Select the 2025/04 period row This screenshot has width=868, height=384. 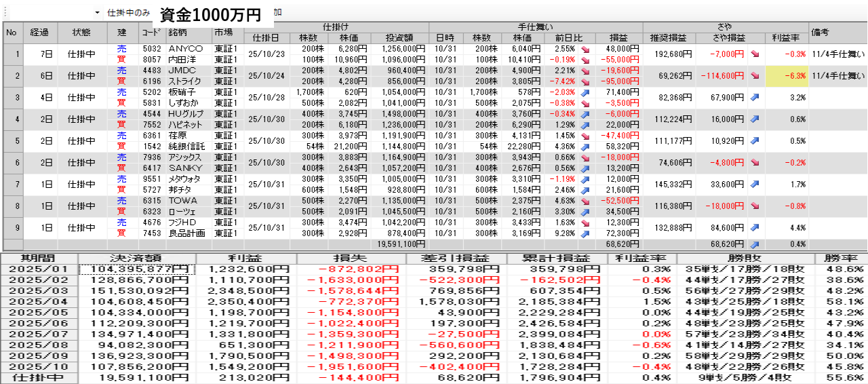click(x=40, y=300)
